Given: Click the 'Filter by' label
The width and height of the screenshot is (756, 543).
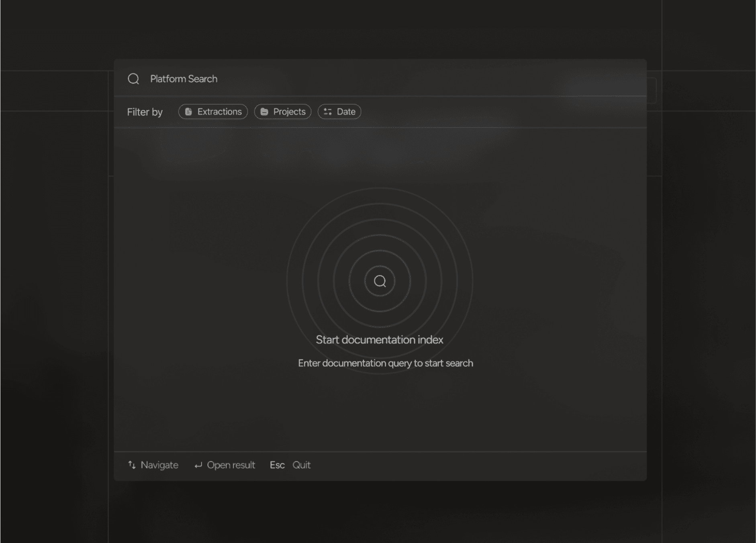Looking at the screenshot, I should [145, 112].
